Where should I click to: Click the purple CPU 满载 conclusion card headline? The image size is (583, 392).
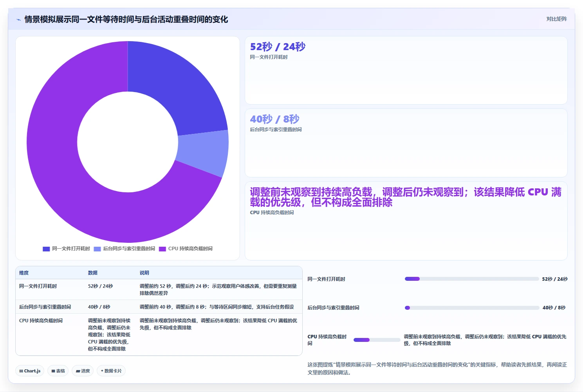406,197
